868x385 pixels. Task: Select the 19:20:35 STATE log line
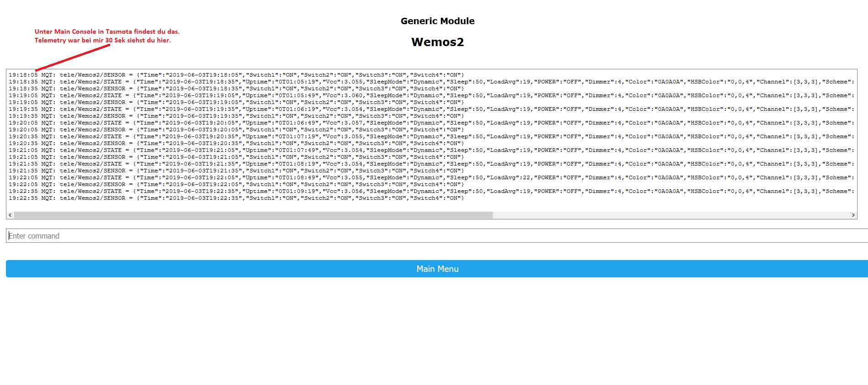coord(431,136)
